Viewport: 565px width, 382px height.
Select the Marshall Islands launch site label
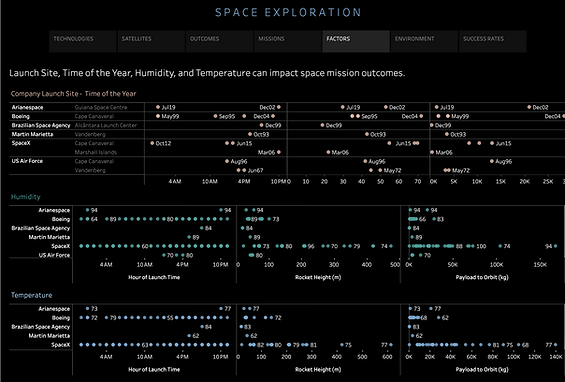(95, 152)
